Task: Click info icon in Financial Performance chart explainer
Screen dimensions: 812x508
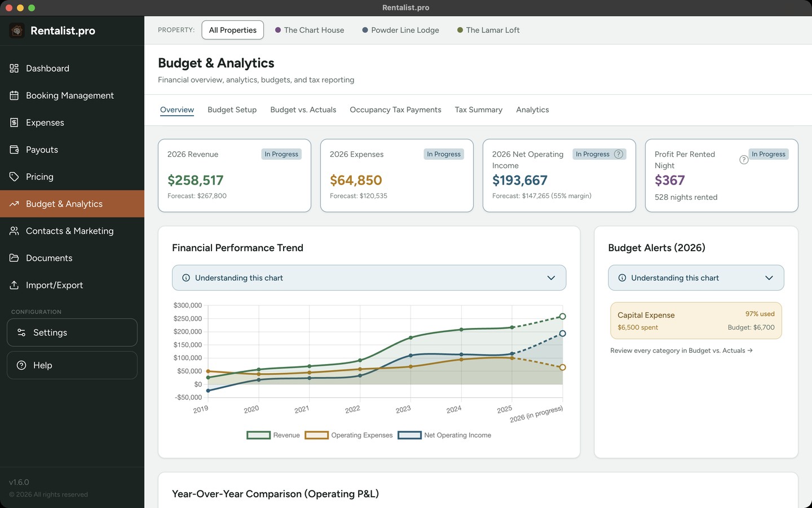Action: point(186,278)
